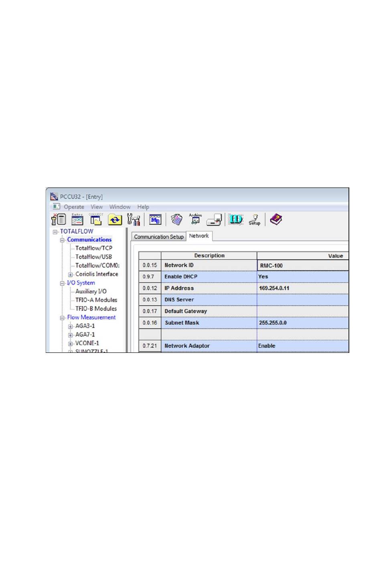
Task: Click the empty DNS Server value cell
Action: [x=303, y=300]
